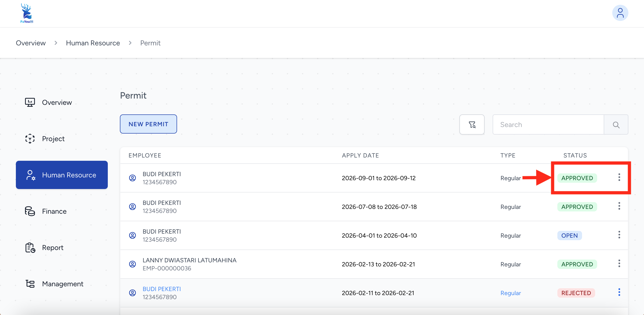Open Project in the sidebar
Screen dimensions: 644x315
pos(53,139)
